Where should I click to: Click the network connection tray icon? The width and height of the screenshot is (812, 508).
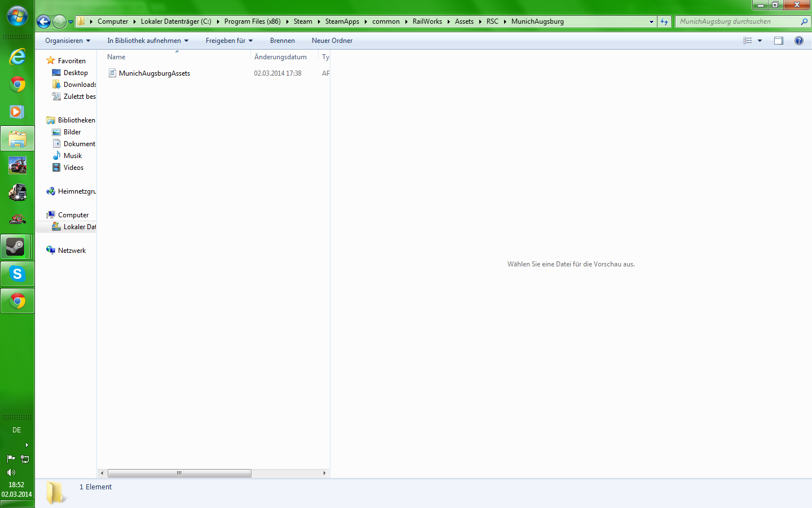pos(25,459)
